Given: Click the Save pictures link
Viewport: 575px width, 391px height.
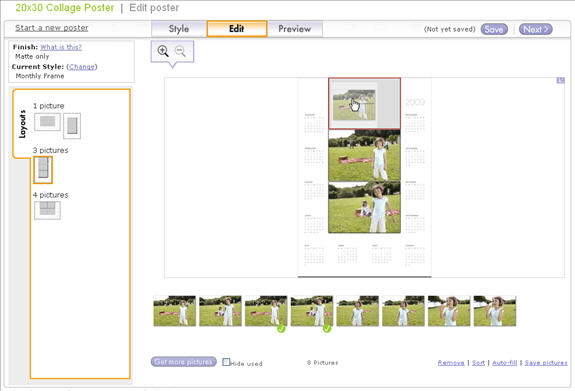Looking at the screenshot, I should 546,363.
